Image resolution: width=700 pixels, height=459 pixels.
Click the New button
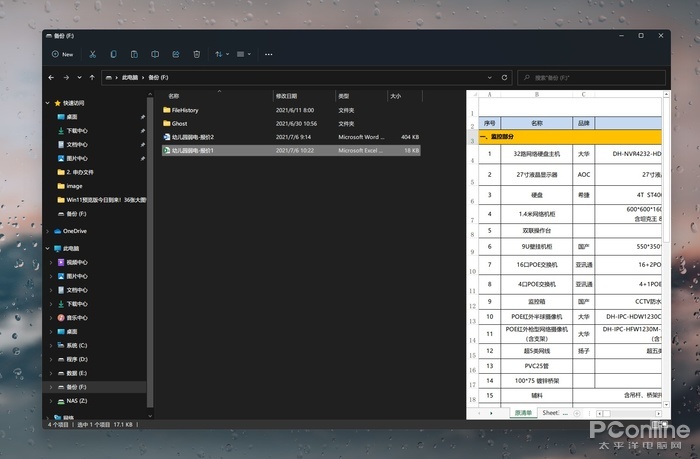(x=61, y=54)
